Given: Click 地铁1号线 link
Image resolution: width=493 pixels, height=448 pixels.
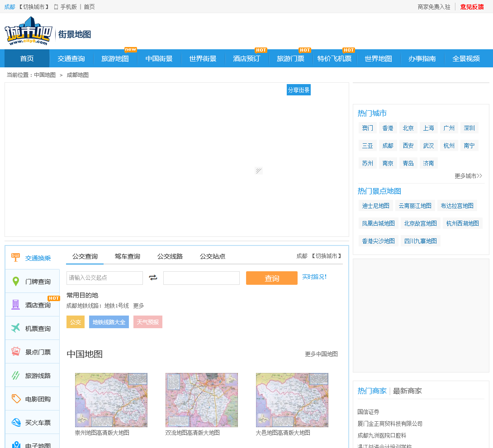Looking at the screenshot, I should click(x=117, y=306).
